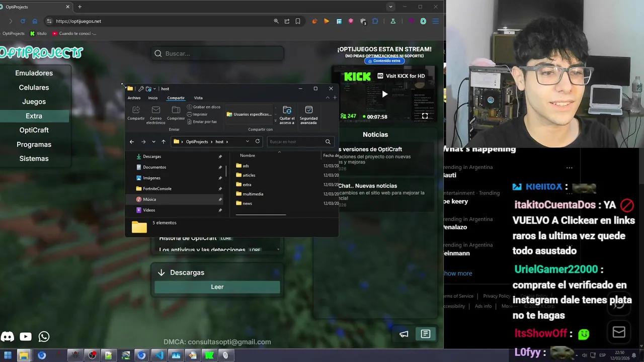Screen dimensions: 644x362
Task: Open Emuladores category on site
Action: pos(34,73)
